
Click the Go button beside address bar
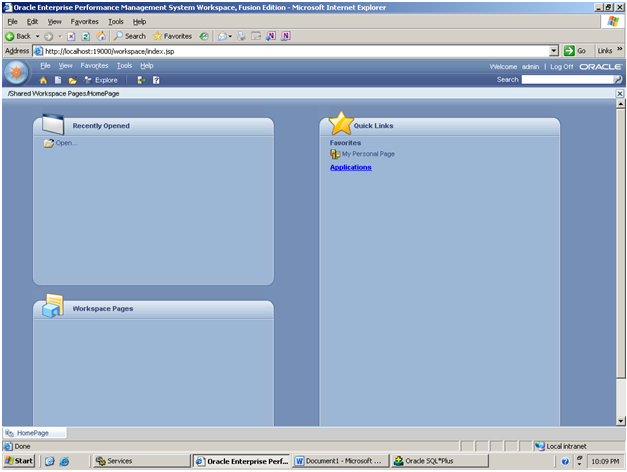(575, 51)
